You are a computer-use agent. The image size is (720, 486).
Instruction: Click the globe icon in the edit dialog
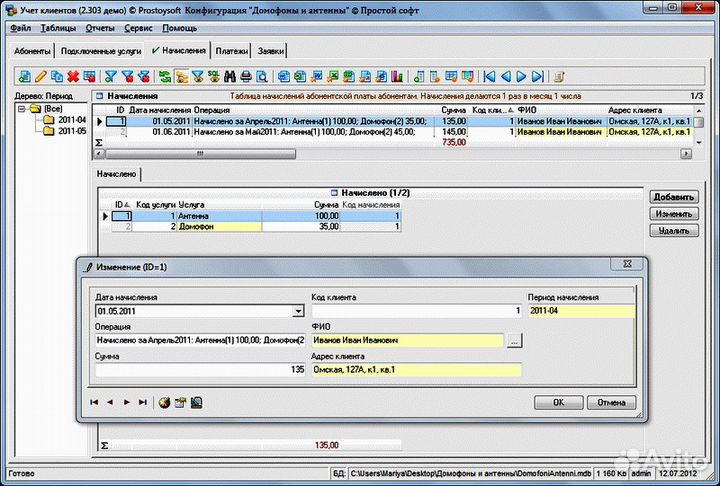click(x=164, y=402)
